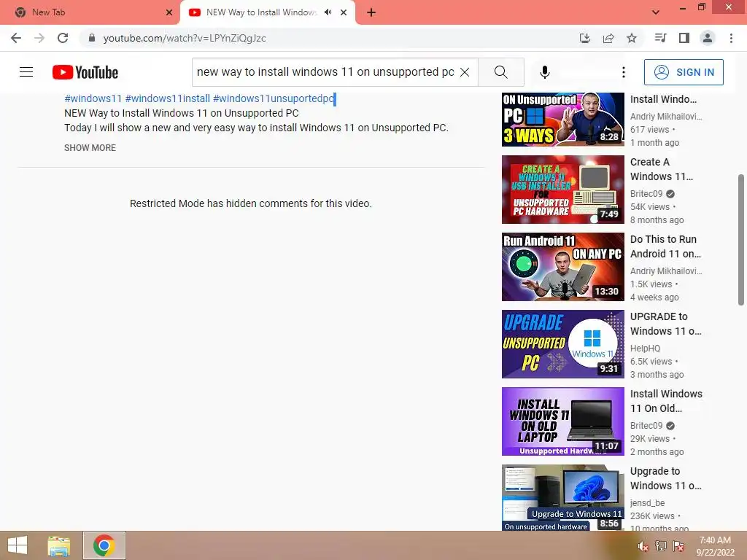Click the SIGN IN button
747x560 pixels.
683,72
